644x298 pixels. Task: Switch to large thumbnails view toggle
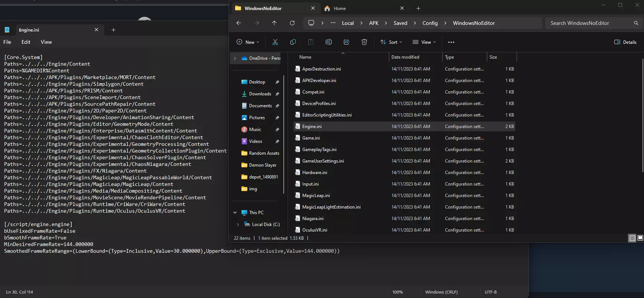[x=640, y=238]
